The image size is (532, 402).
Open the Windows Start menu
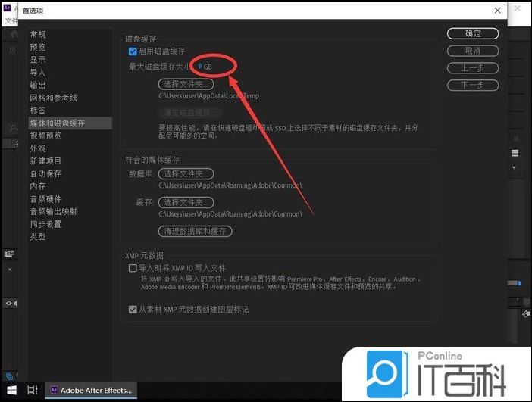click(x=11, y=390)
